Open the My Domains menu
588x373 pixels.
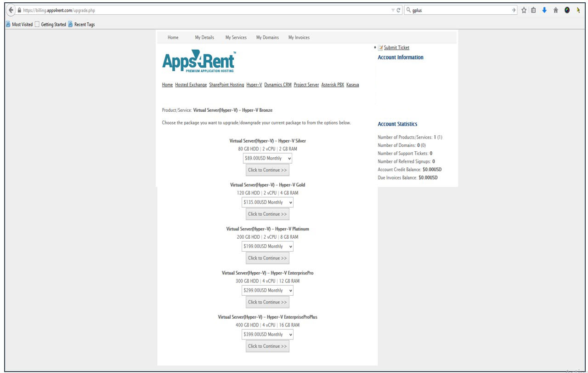coord(267,38)
